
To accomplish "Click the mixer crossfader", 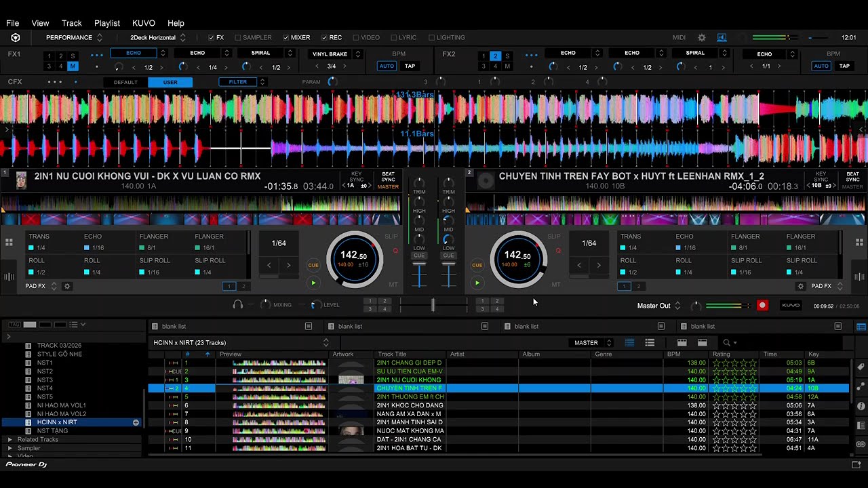I will (433, 306).
